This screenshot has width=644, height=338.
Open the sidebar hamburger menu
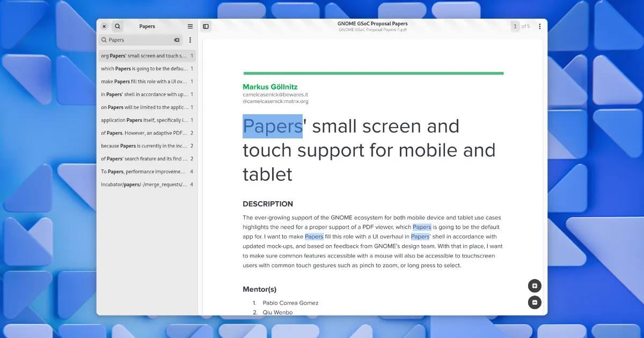[x=190, y=26]
